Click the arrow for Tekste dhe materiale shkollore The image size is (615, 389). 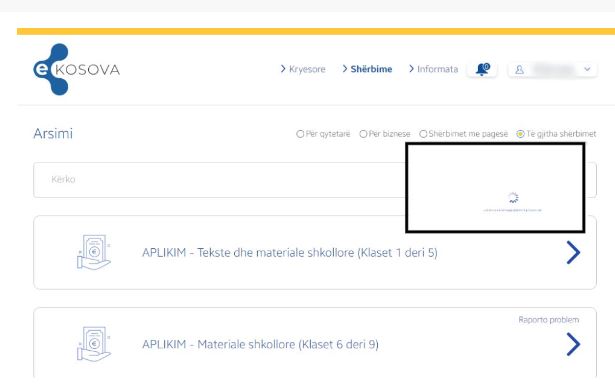click(x=573, y=252)
